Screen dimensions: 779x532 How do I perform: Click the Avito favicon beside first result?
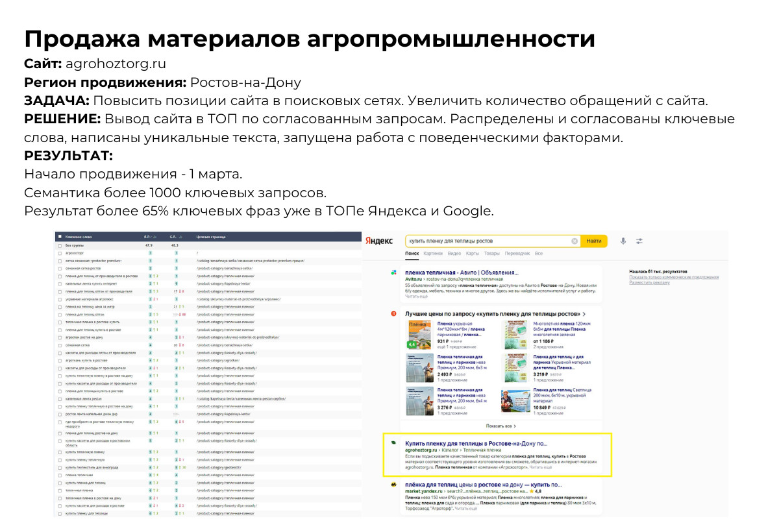(x=393, y=273)
